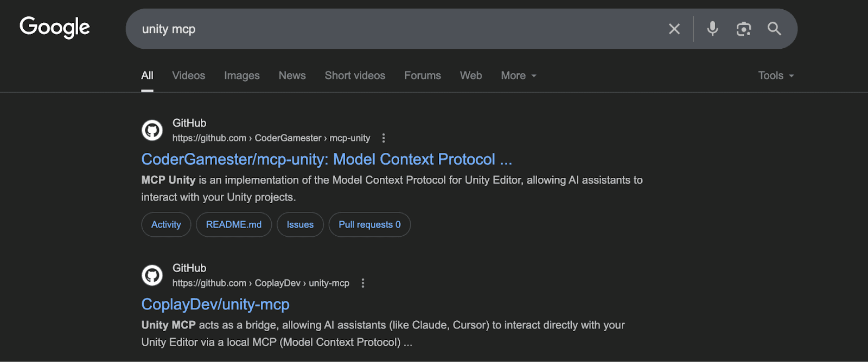Viewport: 868px width, 362px height.
Task: Focus the search field containing unity mcp
Action: click(x=380, y=29)
